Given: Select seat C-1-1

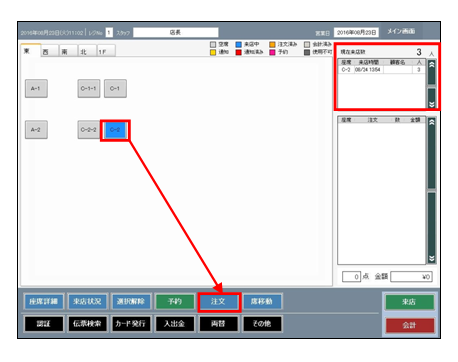Looking at the screenshot, I should coord(89,89).
